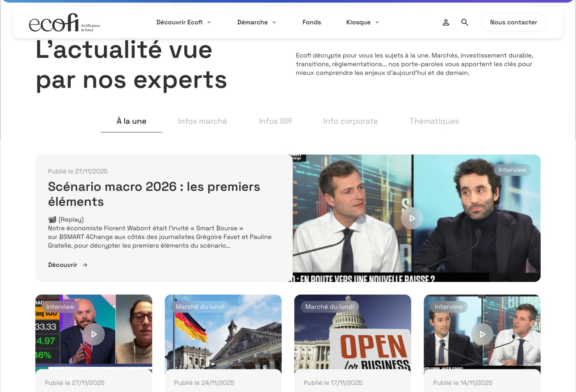Screen dimensions: 576x392
Task: Follow the Découvrir link on the featured article
Action: pos(63,265)
